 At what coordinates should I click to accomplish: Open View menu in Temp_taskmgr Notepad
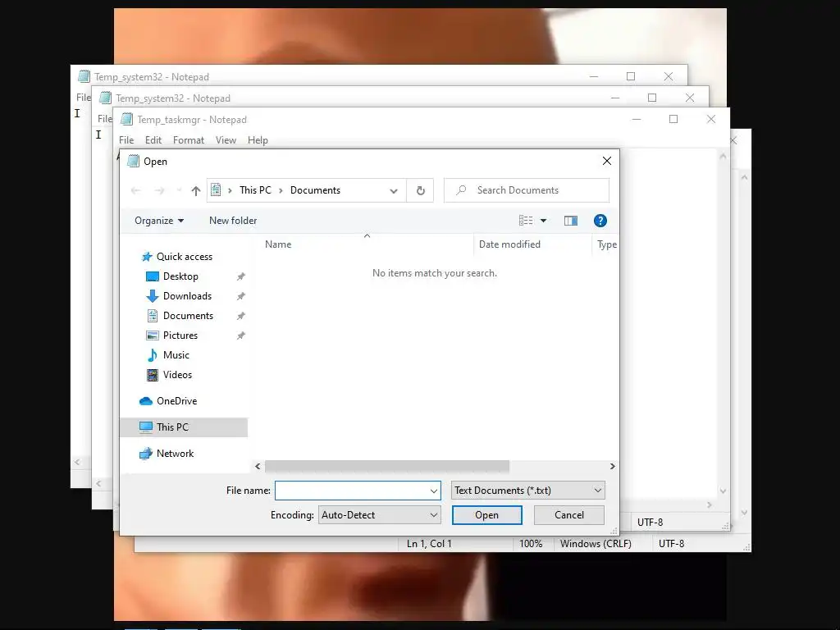coord(226,140)
